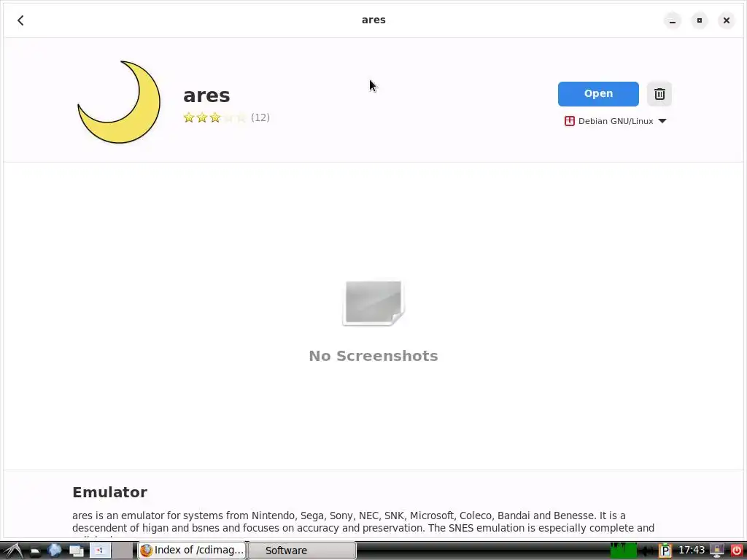Select the Software taskbar button
Screen dimensions: 747x560
point(302,551)
